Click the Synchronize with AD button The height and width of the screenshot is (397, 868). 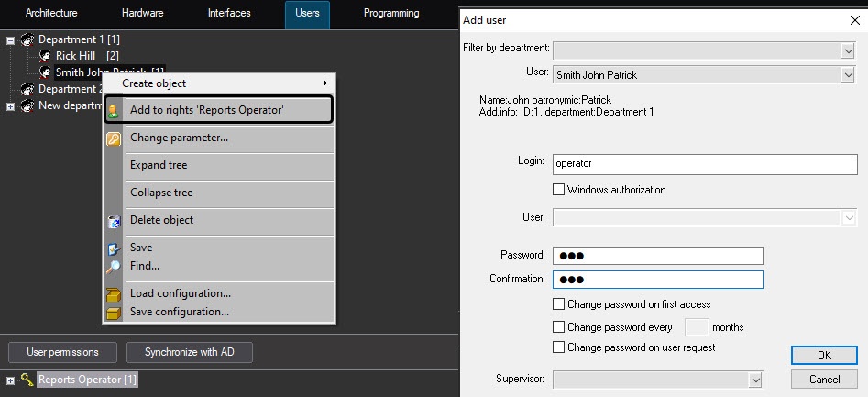click(190, 352)
